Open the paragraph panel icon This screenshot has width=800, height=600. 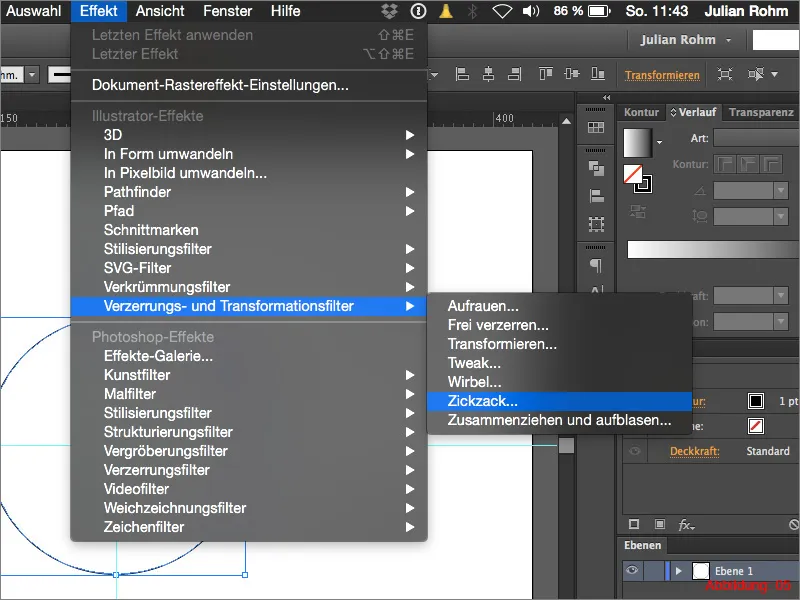pyautogui.click(x=596, y=265)
